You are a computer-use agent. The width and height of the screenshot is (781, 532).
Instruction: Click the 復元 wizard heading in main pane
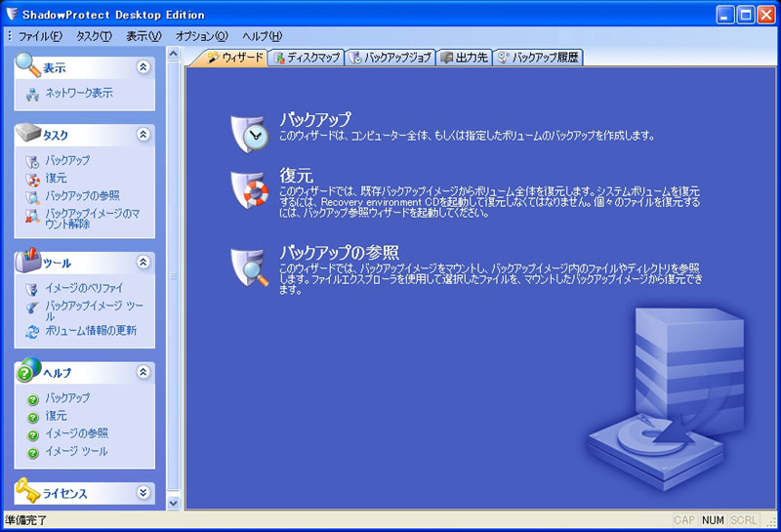[x=296, y=176]
